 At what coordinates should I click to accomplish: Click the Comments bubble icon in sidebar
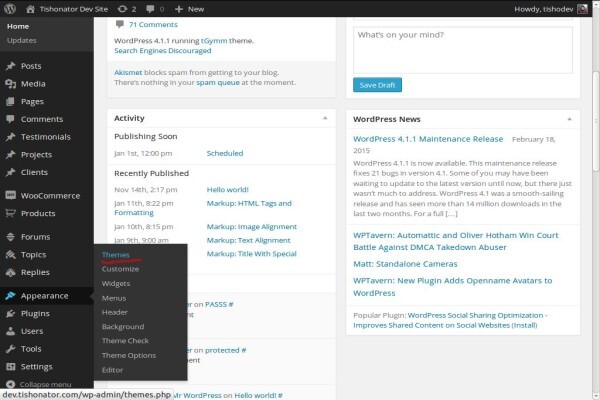point(10,119)
